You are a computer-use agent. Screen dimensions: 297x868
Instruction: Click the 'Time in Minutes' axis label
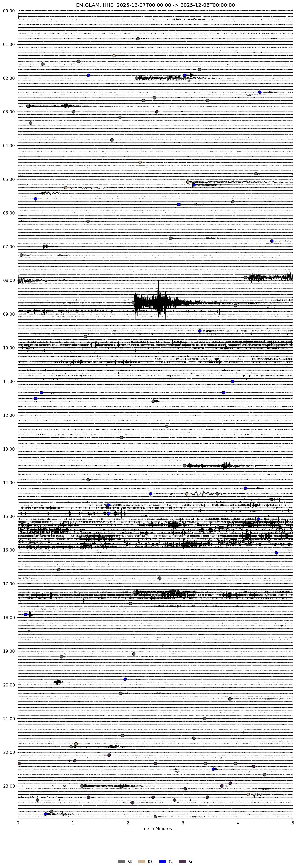point(155,829)
